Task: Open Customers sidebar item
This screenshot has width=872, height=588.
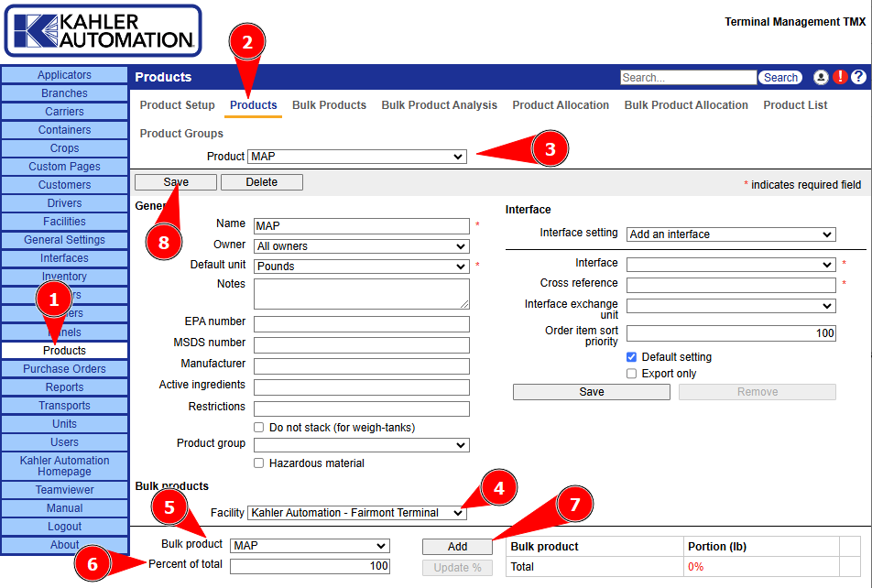Action: pyautogui.click(x=64, y=185)
